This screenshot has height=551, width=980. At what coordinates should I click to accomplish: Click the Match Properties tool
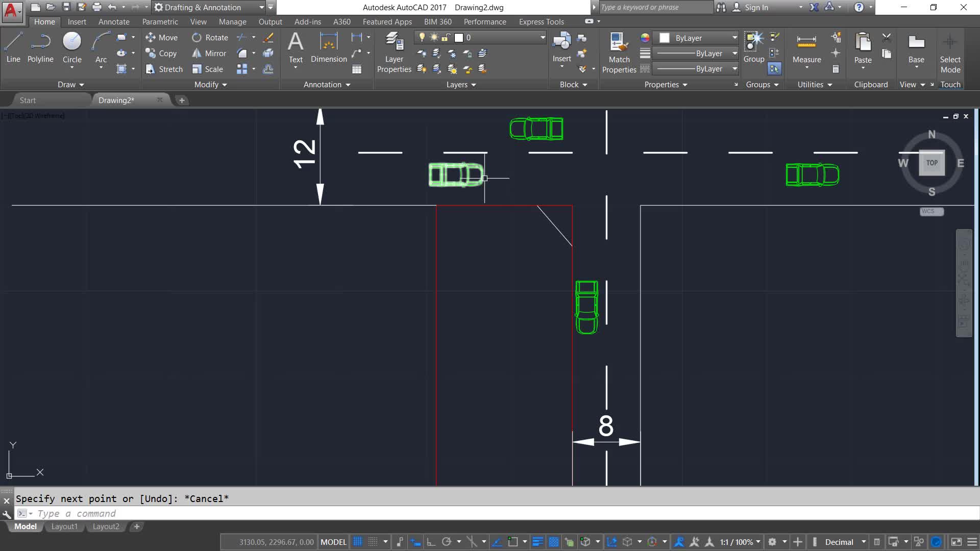tap(619, 53)
